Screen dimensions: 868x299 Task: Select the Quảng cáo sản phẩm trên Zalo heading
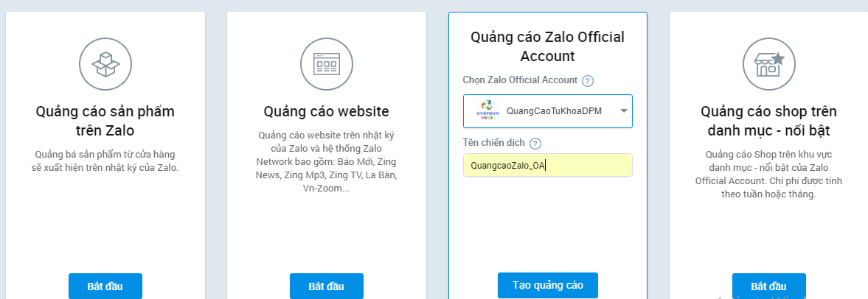click(105, 121)
